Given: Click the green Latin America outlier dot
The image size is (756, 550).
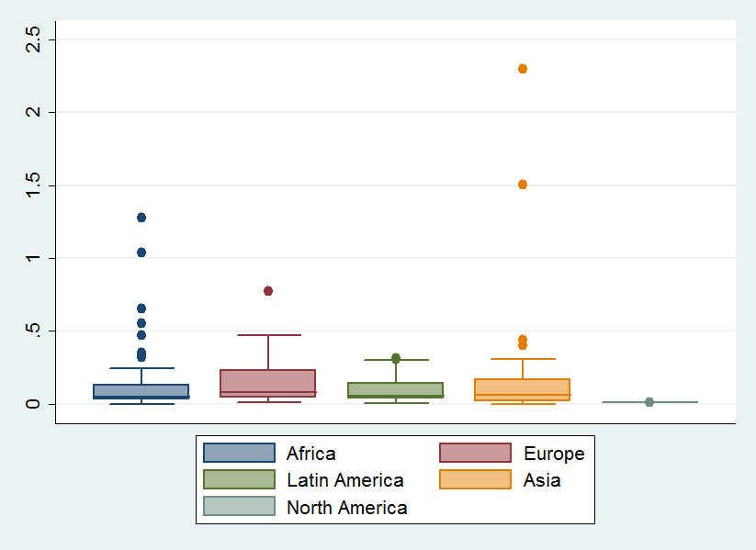Looking at the screenshot, I should coord(396,358).
